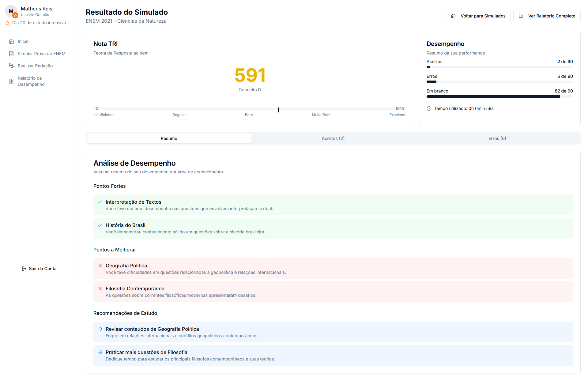Click the Sair da Conta button
The width and height of the screenshot is (588, 381).
pos(39,268)
